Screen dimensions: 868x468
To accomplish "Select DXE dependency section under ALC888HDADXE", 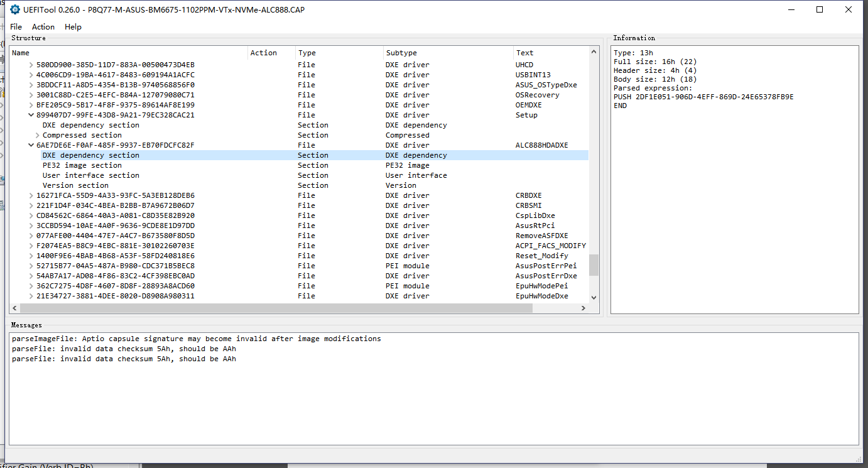I will pos(299,155).
